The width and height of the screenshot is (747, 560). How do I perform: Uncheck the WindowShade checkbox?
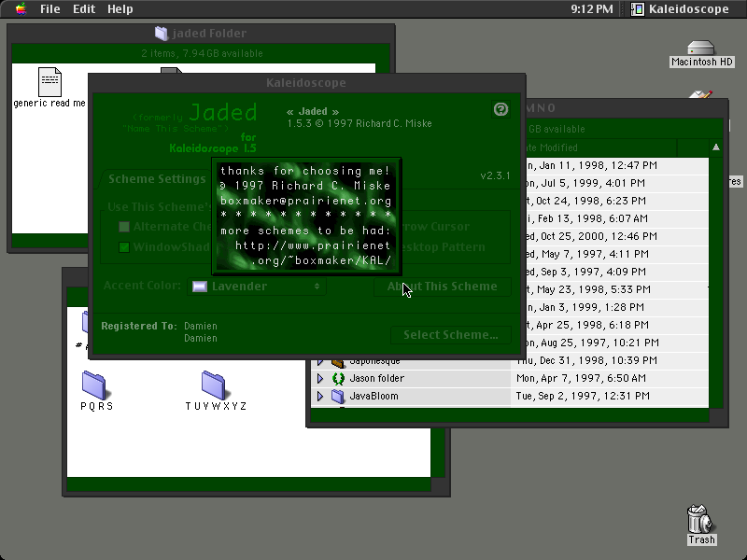click(x=124, y=247)
